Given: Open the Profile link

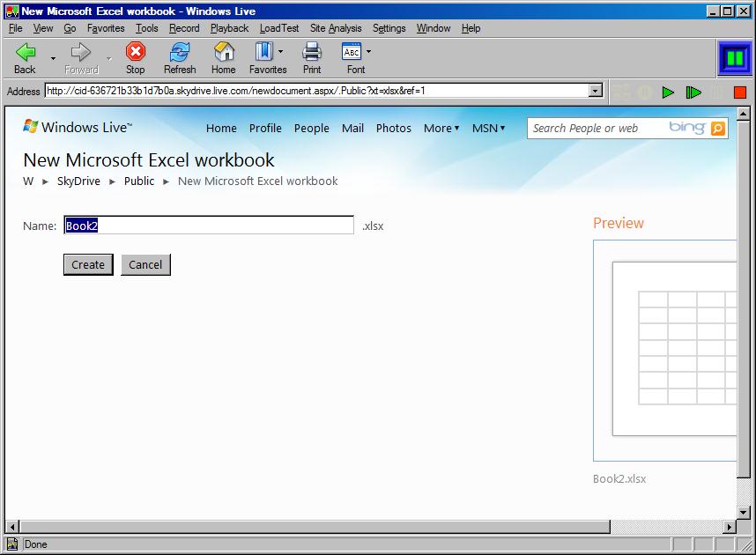Looking at the screenshot, I should click(265, 129).
